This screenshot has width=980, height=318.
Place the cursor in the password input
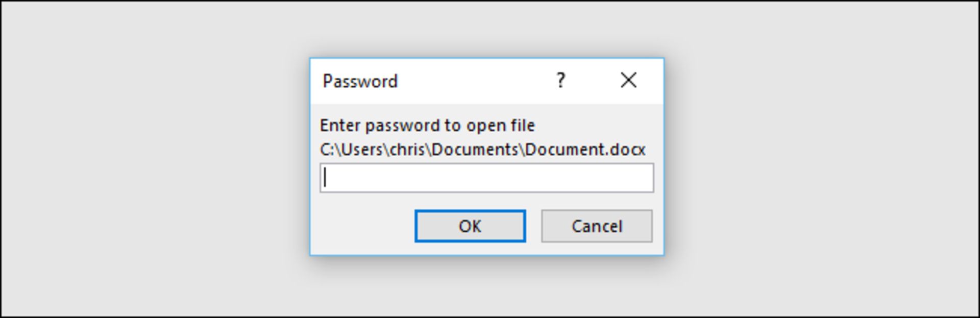486,178
